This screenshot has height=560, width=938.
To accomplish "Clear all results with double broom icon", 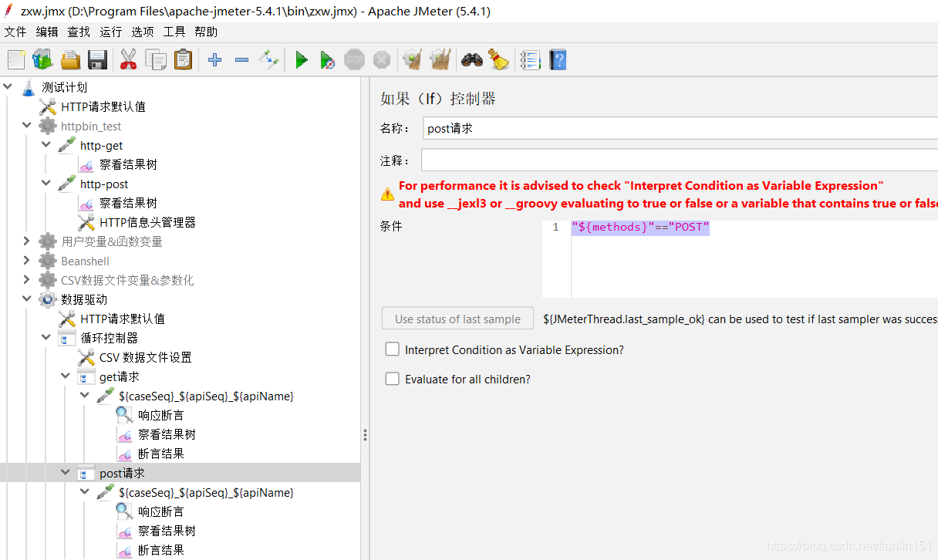I will pos(440,59).
